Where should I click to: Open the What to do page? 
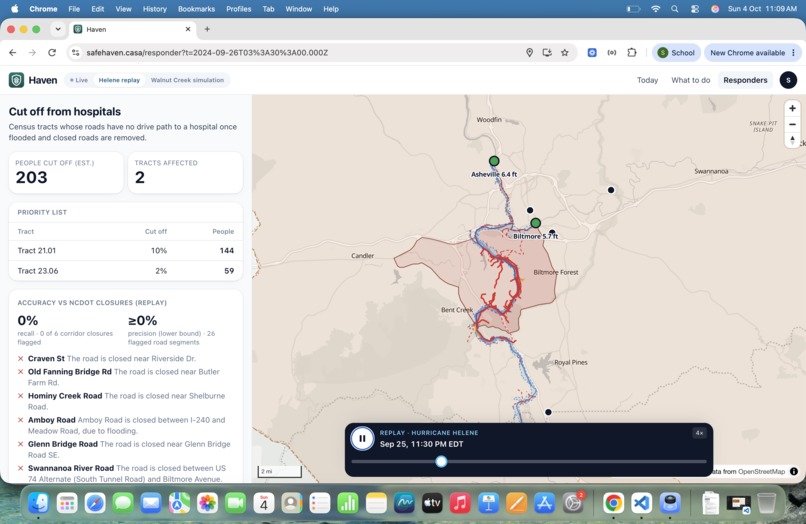click(690, 80)
